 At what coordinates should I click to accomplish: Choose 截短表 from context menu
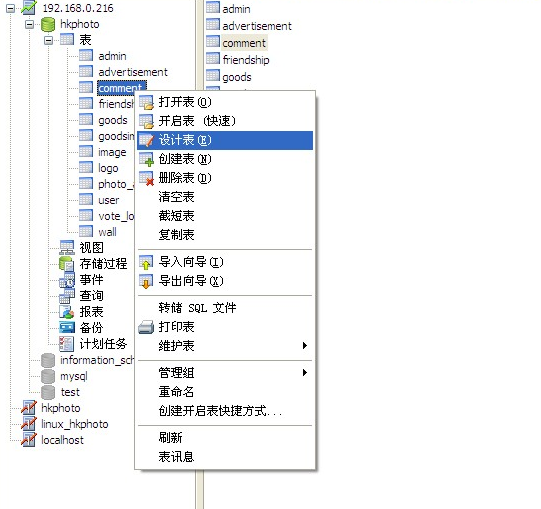coord(225,216)
